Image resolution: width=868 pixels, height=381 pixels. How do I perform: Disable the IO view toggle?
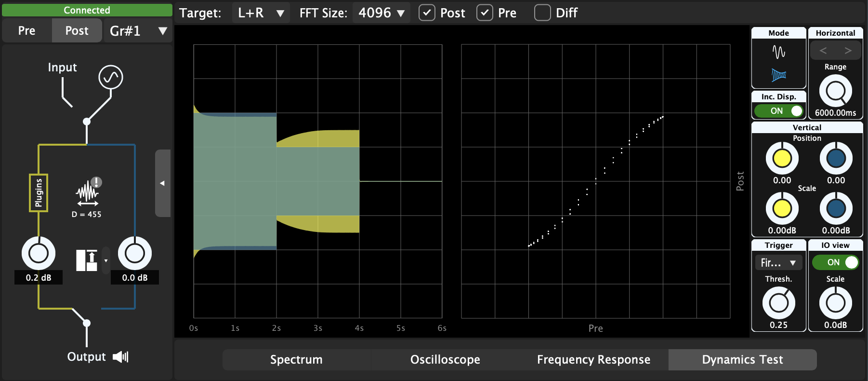[x=835, y=262]
